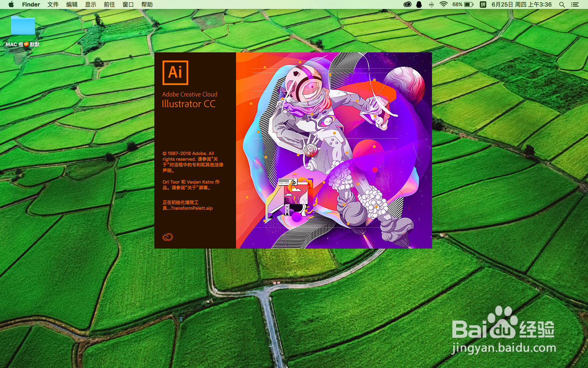The width and height of the screenshot is (588, 368).
Task: Click the Creative Cloud logo on splash
Action: [167, 237]
